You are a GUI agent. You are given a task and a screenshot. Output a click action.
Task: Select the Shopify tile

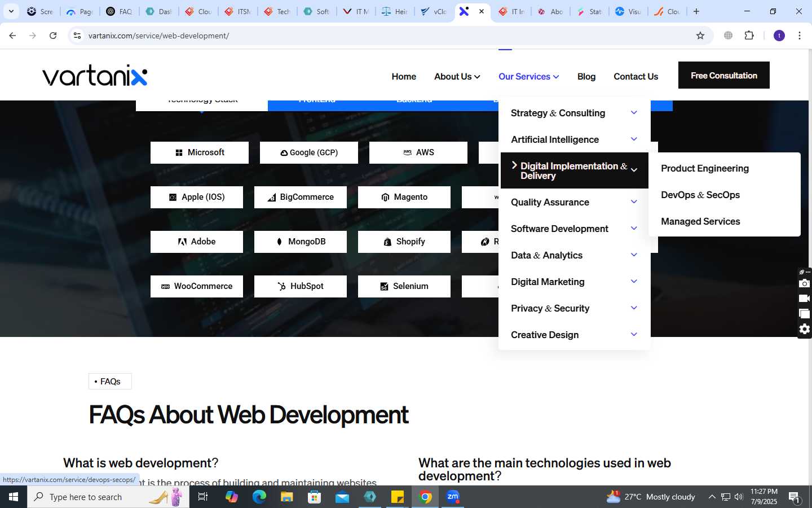point(404,242)
